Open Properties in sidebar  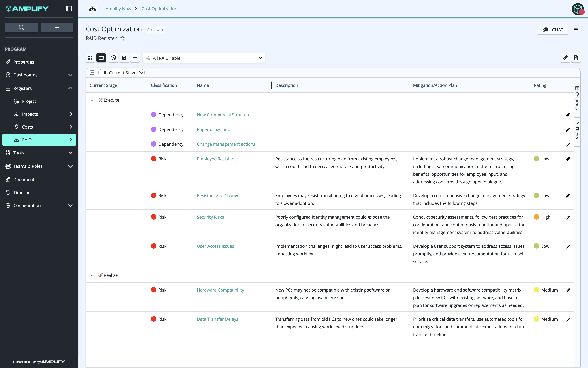tap(39, 62)
